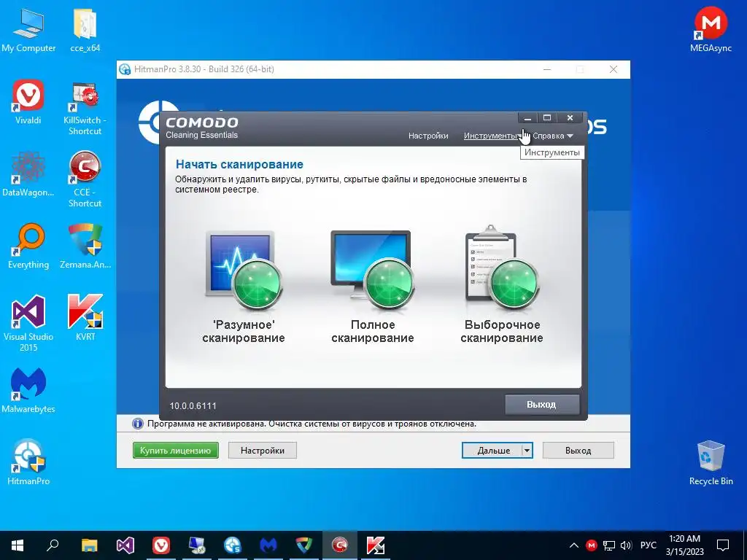
Task: Open notification center icon
Action: (x=723, y=545)
